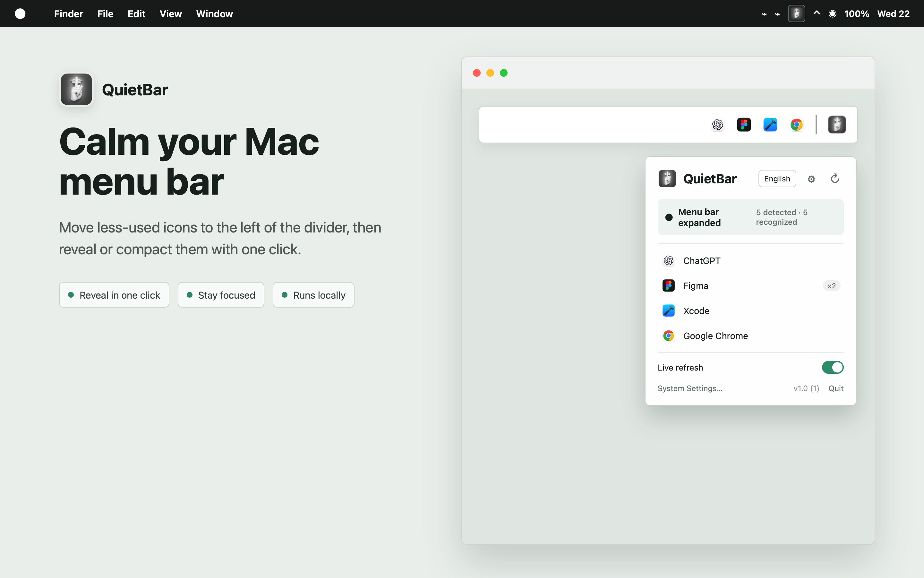
Task: Open settings with the gear icon
Action: point(811,179)
